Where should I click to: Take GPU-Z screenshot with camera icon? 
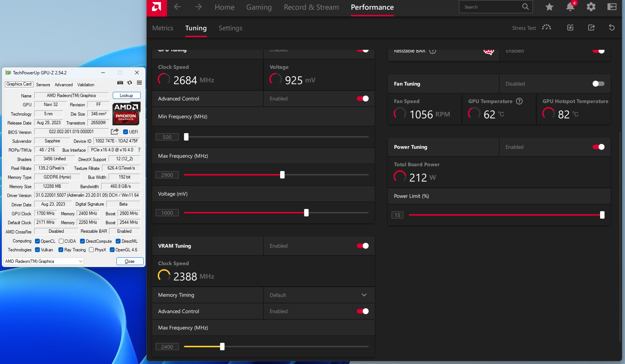(x=120, y=83)
